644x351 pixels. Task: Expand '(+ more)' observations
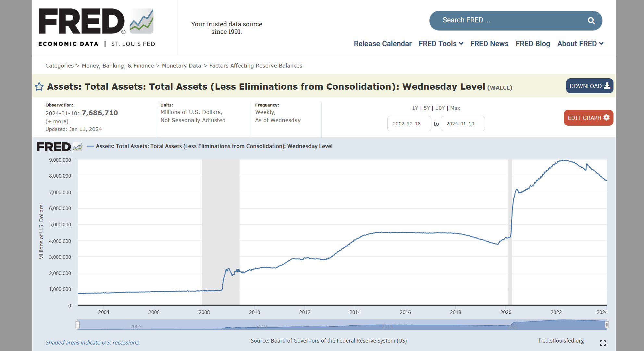(57, 121)
